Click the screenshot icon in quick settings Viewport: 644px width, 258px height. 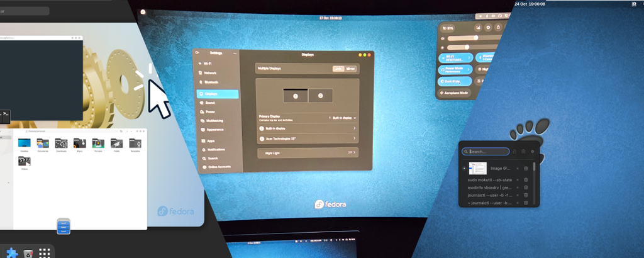[x=478, y=28]
